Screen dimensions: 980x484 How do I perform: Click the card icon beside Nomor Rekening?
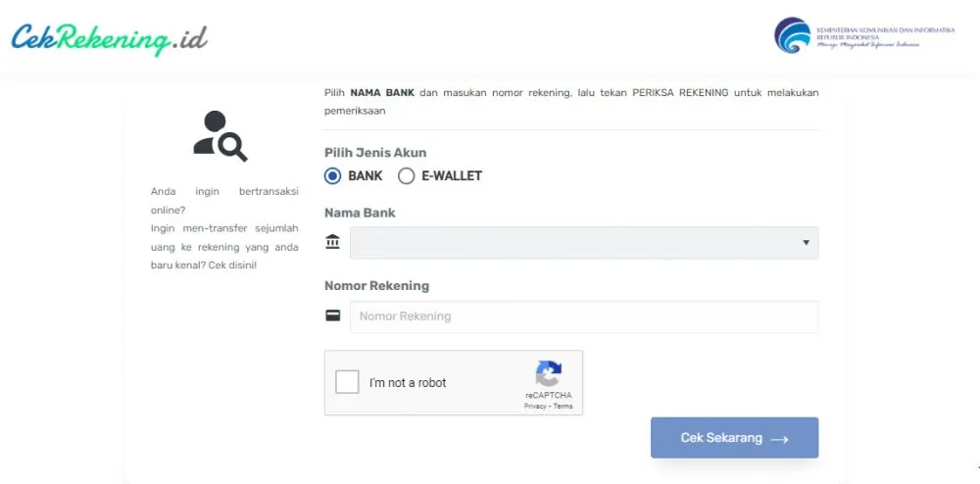point(333,315)
